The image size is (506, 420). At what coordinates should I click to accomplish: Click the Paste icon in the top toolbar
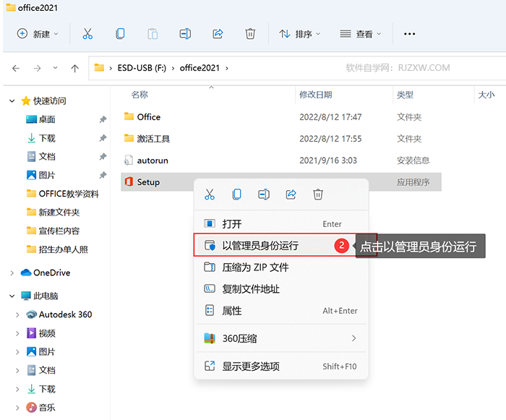point(153,33)
